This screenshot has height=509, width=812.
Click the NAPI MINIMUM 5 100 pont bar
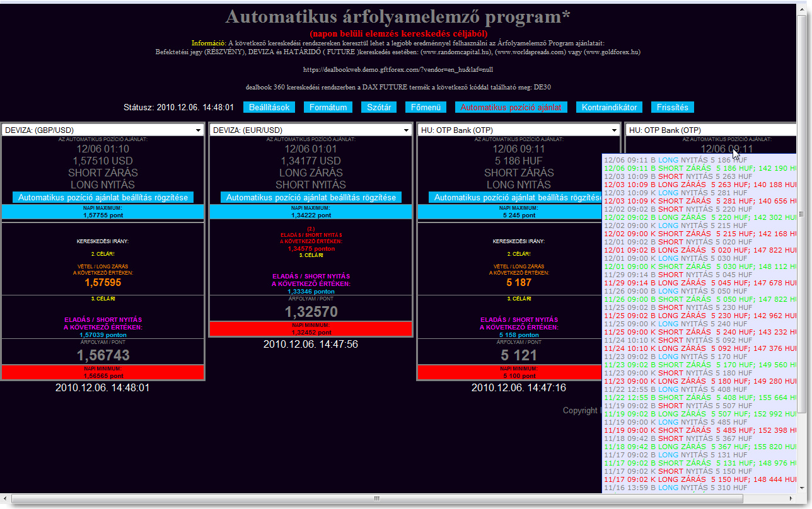coord(510,372)
